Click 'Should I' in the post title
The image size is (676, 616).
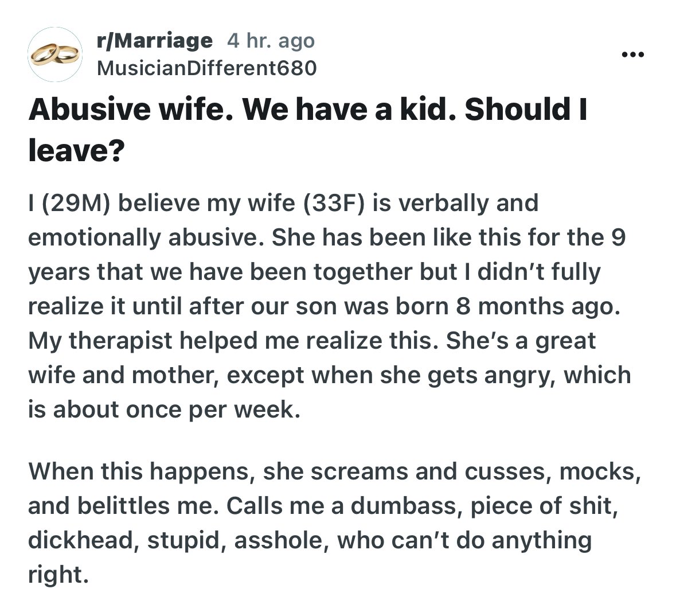pos(526,109)
